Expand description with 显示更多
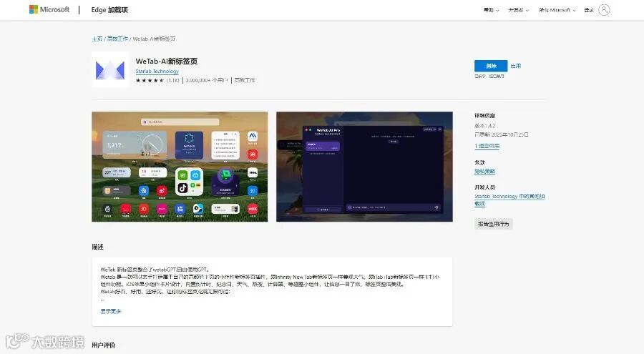 click(111, 311)
